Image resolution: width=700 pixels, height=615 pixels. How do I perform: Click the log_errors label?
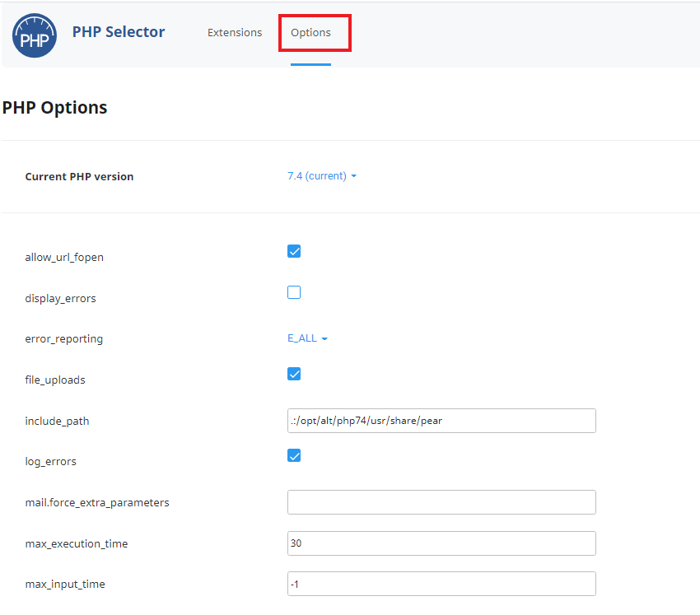click(50, 462)
